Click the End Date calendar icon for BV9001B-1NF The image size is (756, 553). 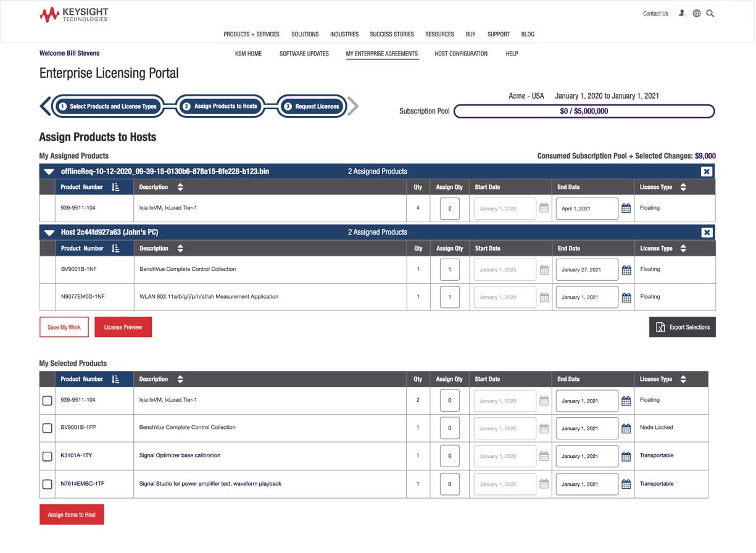(x=626, y=269)
